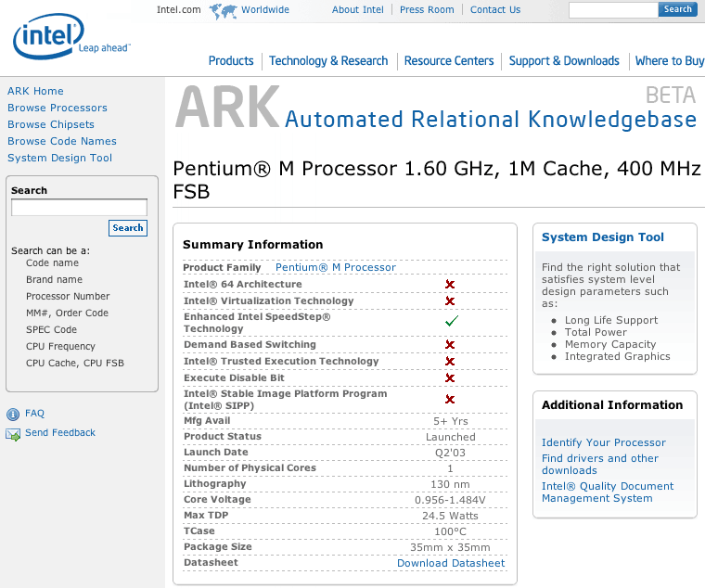Click the red X for Demand Based Switching
This screenshot has height=588, width=718.
pos(450,344)
